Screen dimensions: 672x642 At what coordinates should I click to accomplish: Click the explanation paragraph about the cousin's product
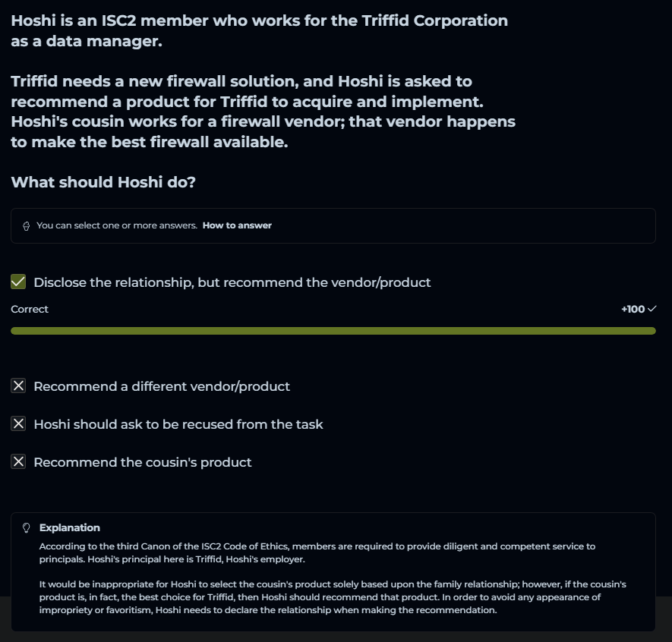coord(333,596)
